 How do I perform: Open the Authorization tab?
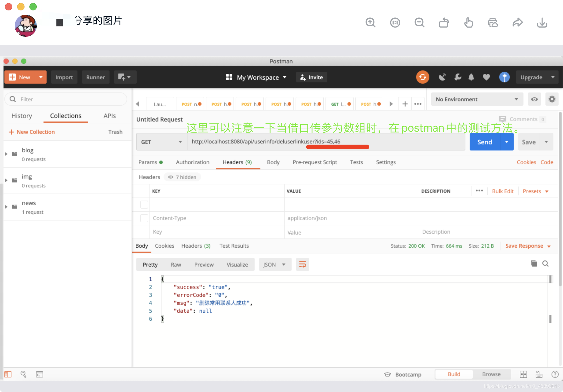(x=192, y=162)
